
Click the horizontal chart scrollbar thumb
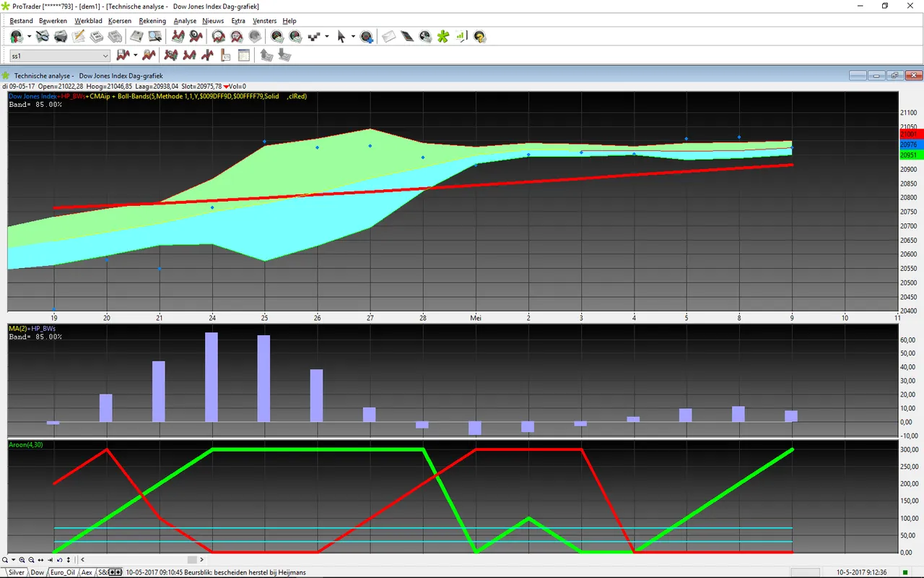(192, 560)
